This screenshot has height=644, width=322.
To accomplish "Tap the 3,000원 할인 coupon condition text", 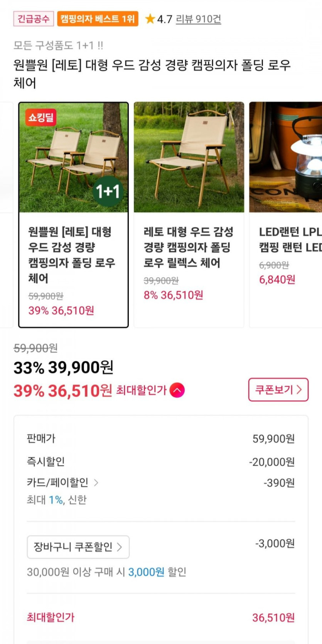I will point(157,572).
